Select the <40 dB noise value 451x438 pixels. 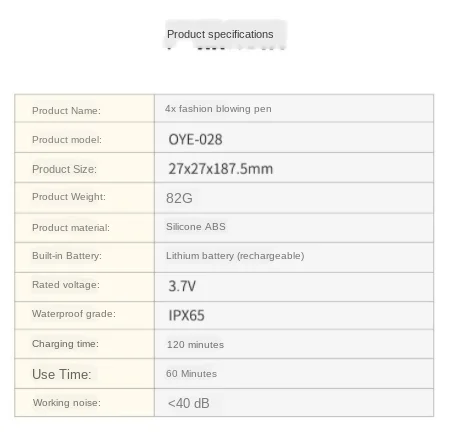tap(189, 403)
